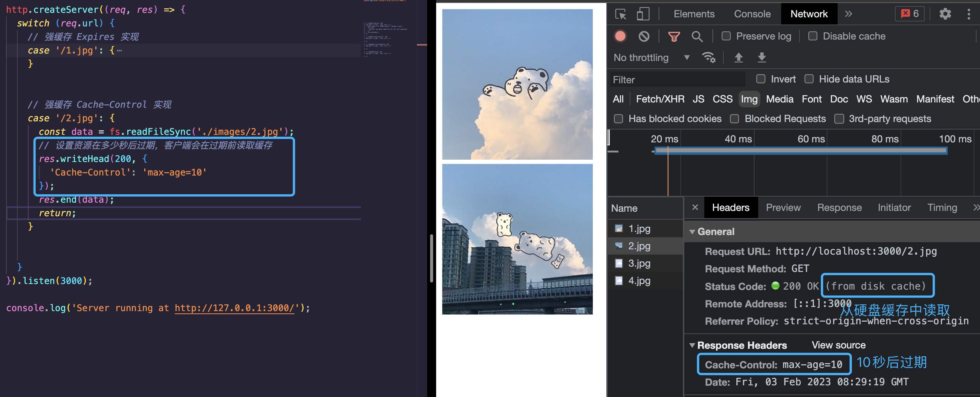Filter requests by Fetch/XHR
The height and width of the screenshot is (397, 980).
660,99
